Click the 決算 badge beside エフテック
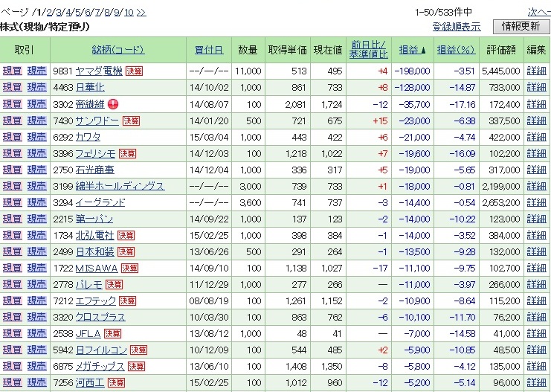Screen dimensions: 551x392 (127, 301)
